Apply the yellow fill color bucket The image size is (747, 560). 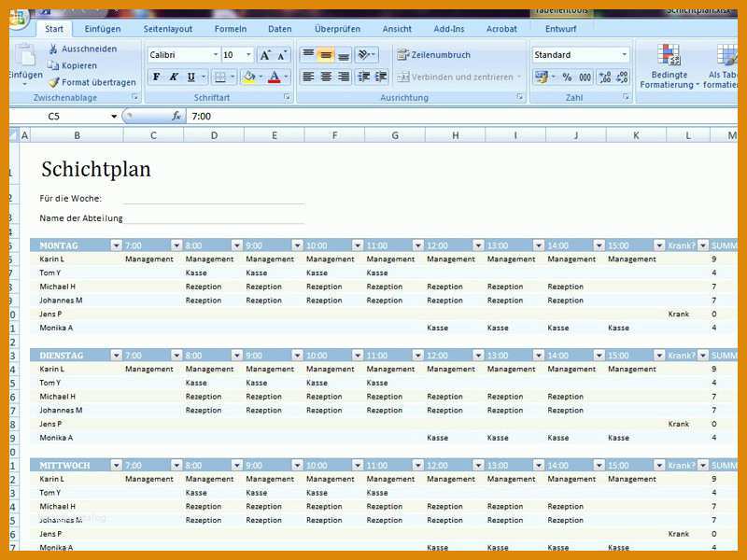click(248, 77)
